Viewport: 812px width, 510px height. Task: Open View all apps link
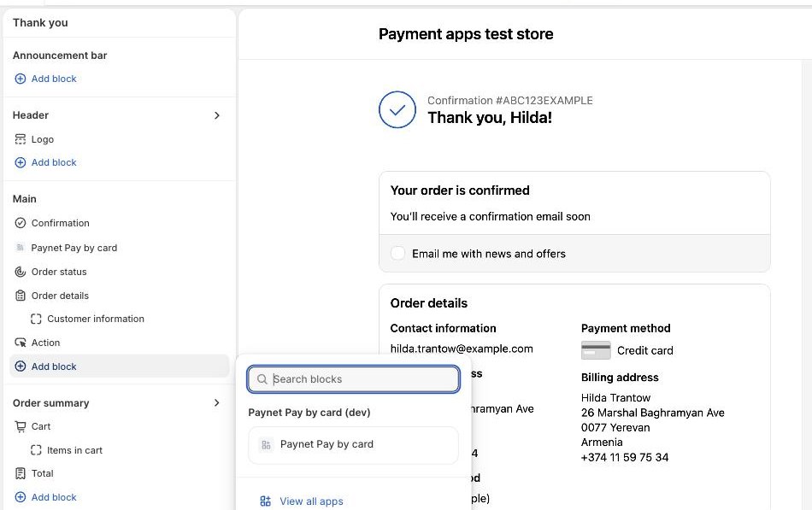[x=311, y=501]
